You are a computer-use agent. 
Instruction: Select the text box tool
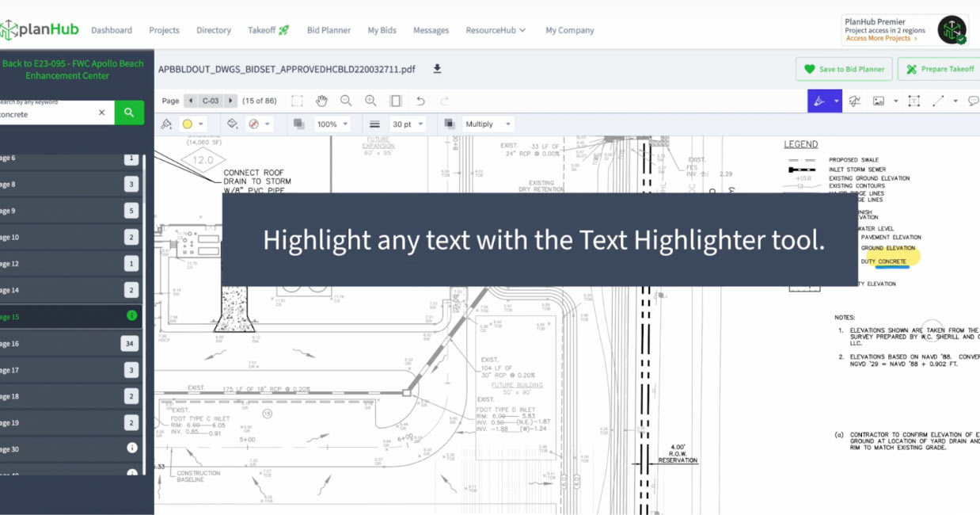pos(913,101)
